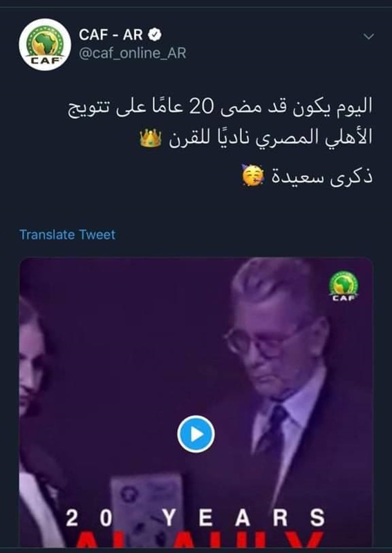The width and height of the screenshot is (392, 553).
Task: Select the first line of Arabic tweet text
Action: click(220, 108)
